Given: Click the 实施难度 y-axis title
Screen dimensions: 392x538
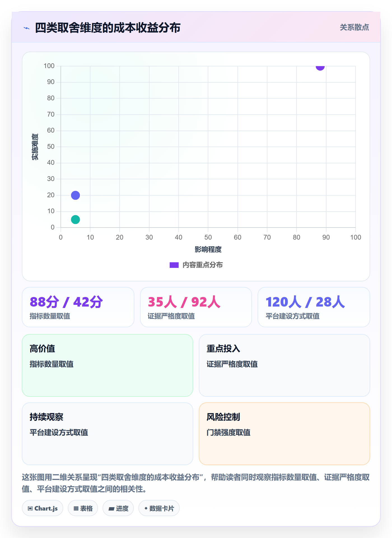Looking at the screenshot, I should (x=35, y=147).
